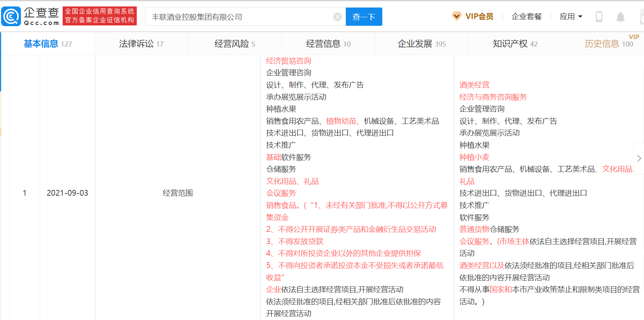Click the 查一下 search button
Image resolution: width=644 pixels, height=320 pixels.
364,17
